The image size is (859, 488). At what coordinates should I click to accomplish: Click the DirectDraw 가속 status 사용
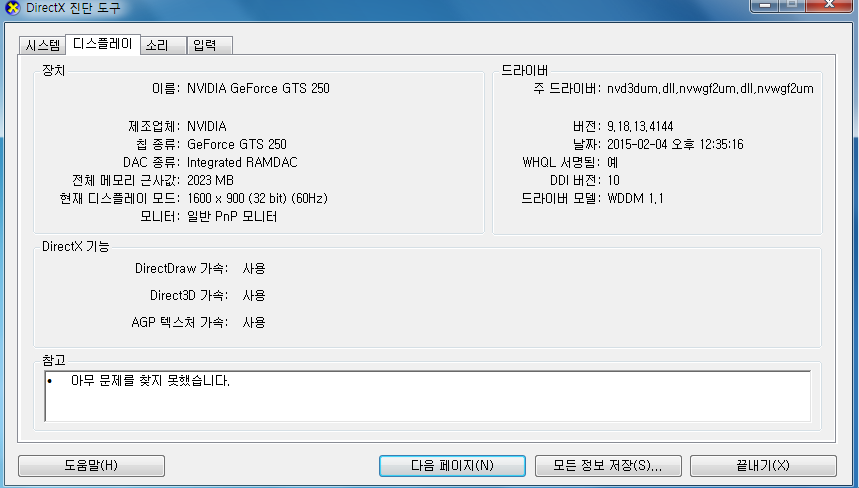254,268
